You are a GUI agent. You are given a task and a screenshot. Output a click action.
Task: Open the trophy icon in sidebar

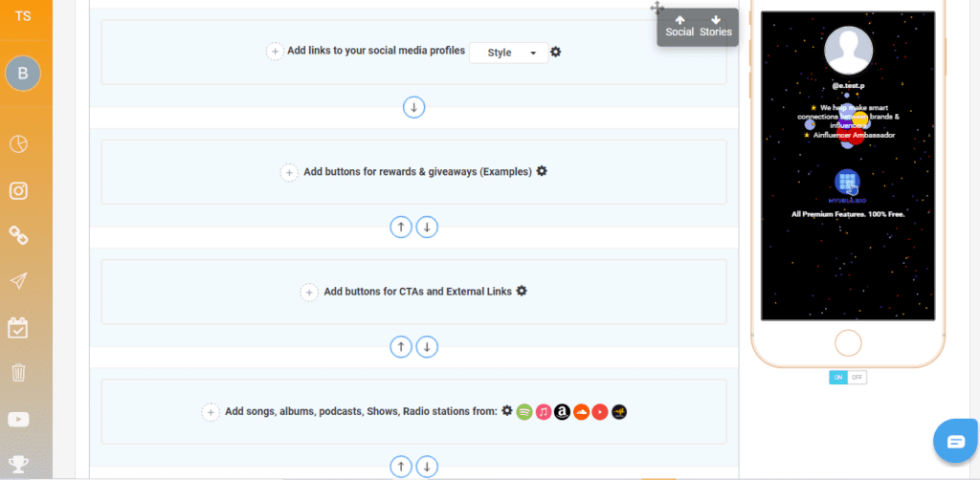(19, 465)
